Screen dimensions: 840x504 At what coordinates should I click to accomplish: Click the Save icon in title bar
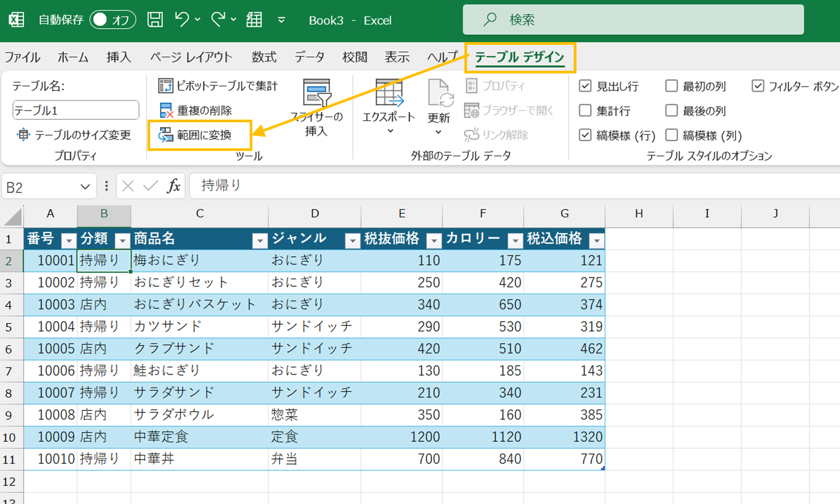point(155,20)
